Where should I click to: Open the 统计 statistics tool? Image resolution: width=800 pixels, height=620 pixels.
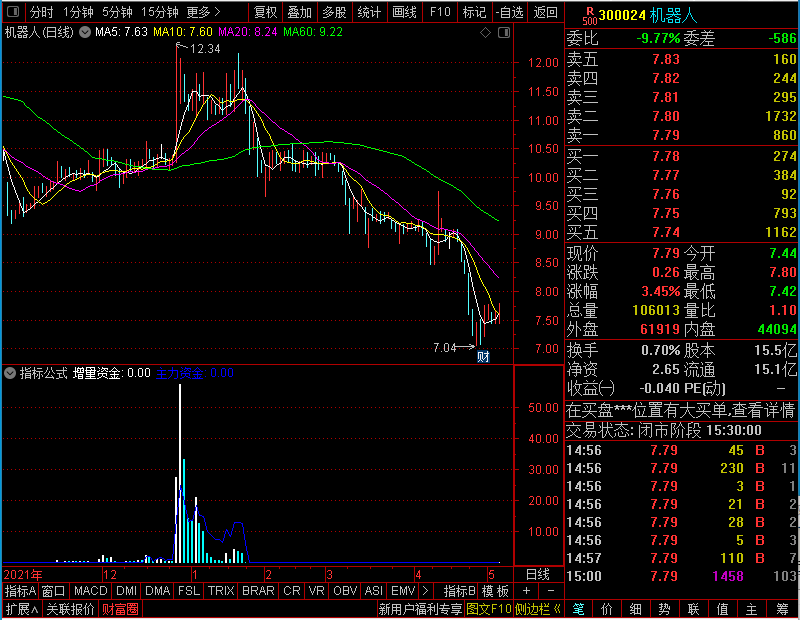(369, 12)
